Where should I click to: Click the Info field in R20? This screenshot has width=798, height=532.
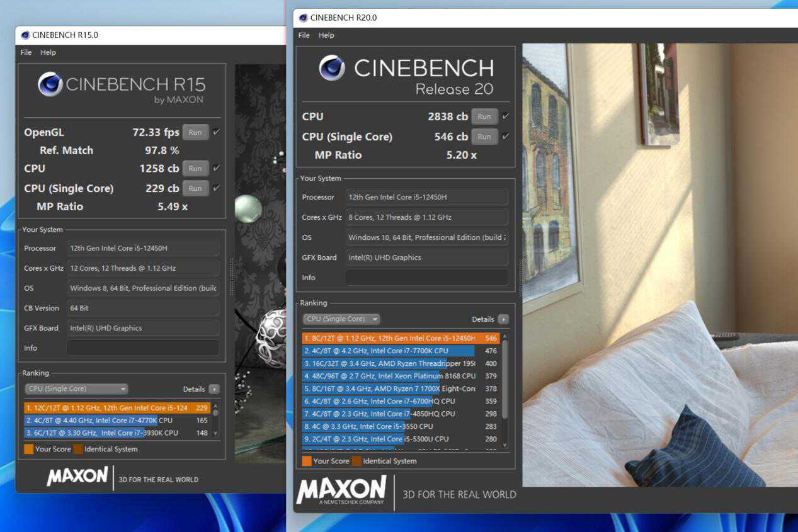tap(426, 278)
